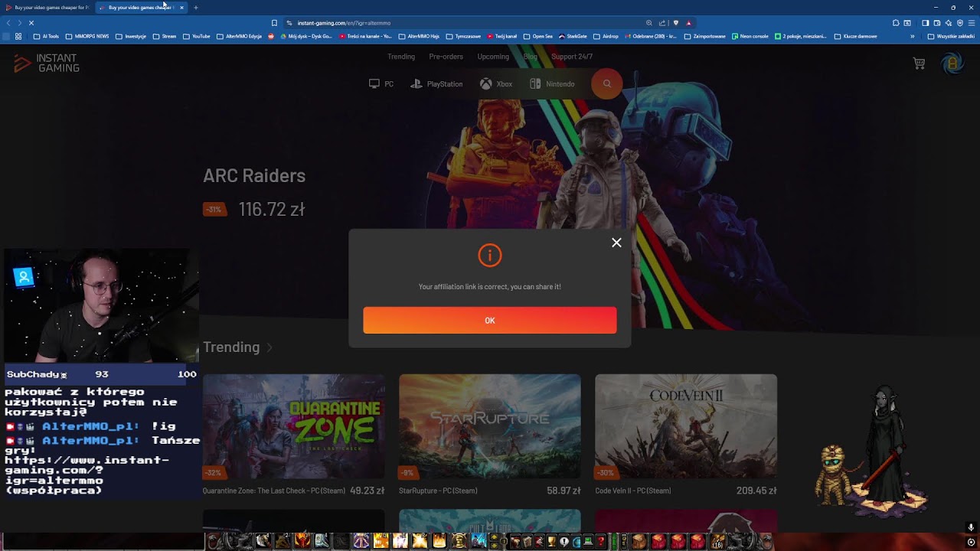Open the Brave Wallet icon

point(936,23)
